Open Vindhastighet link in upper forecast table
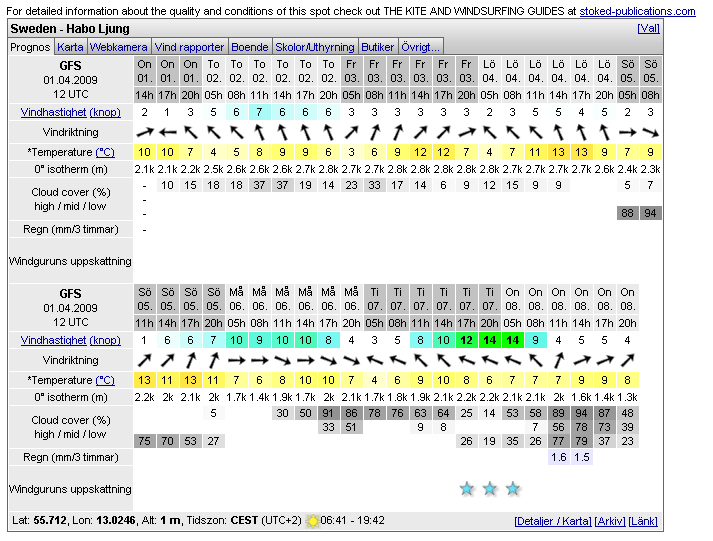Viewport: 713px width, 541px height. click(53, 112)
